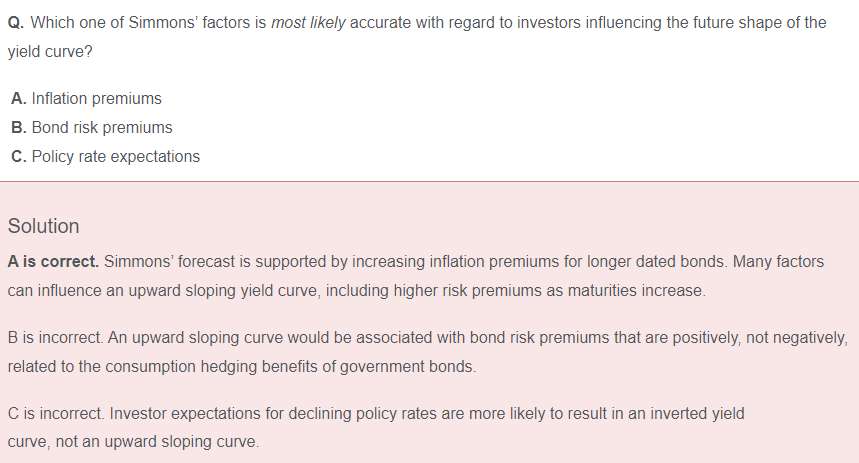Click the divider line above the Solution panel
859x463 pixels.
click(x=430, y=181)
